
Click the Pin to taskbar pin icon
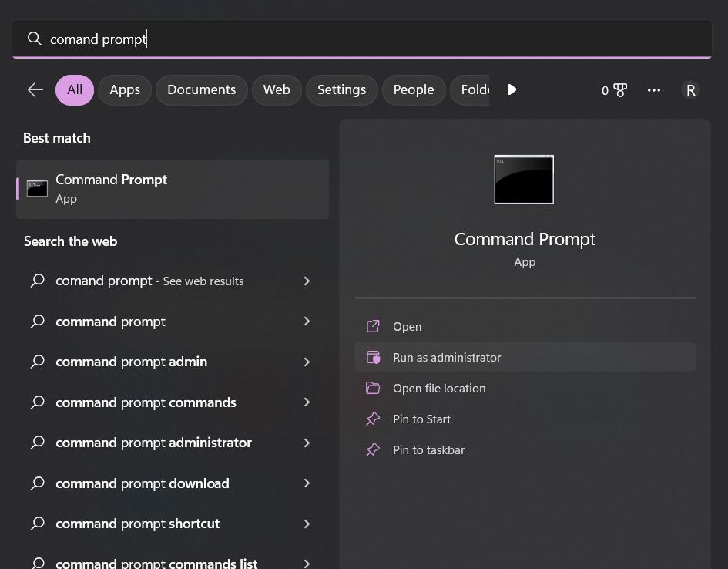coord(373,450)
